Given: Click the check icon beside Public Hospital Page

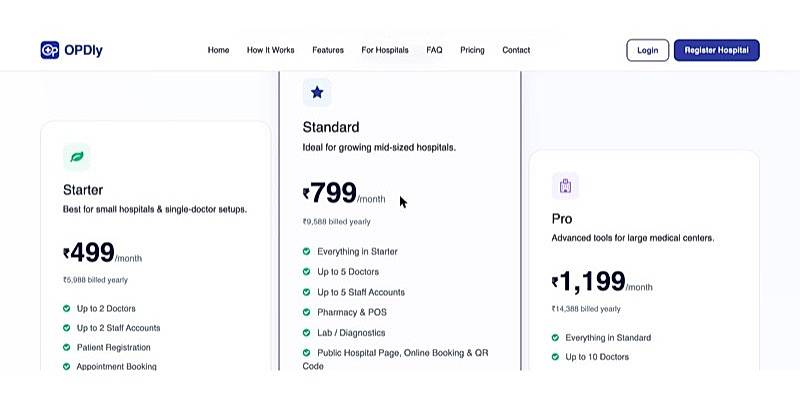Looking at the screenshot, I should [306, 352].
